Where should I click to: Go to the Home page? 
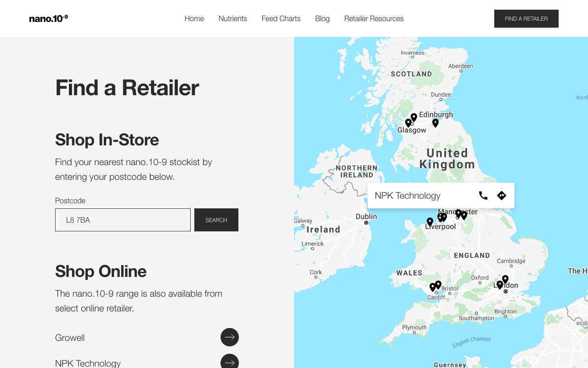(x=194, y=18)
